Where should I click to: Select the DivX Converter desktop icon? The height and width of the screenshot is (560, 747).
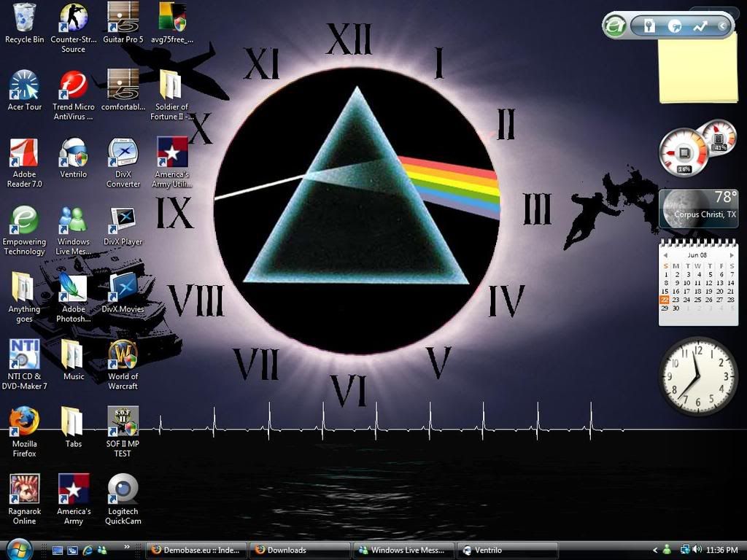123,154
